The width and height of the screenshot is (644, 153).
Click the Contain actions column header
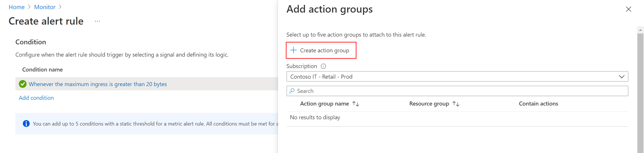tap(538, 104)
